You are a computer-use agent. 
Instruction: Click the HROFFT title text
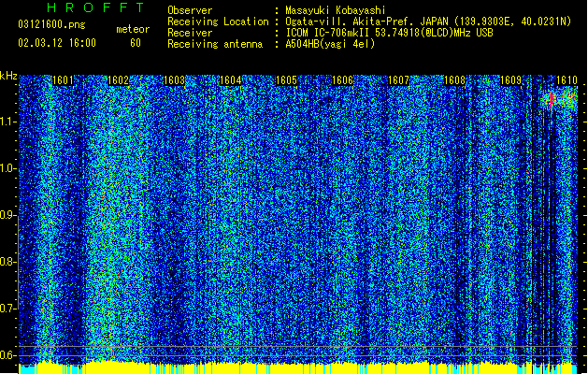tap(95, 7)
